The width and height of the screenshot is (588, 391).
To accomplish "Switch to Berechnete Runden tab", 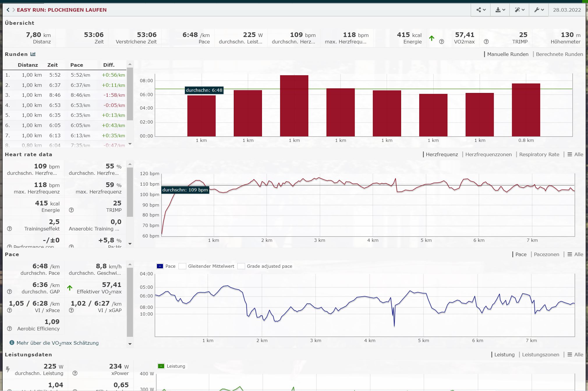I will click(559, 54).
